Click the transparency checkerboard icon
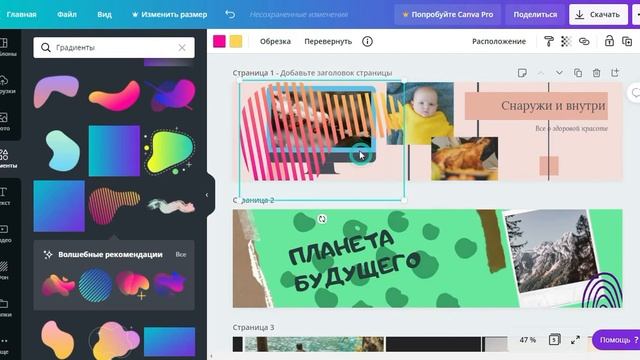The image size is (640, 360). (566, 41)
